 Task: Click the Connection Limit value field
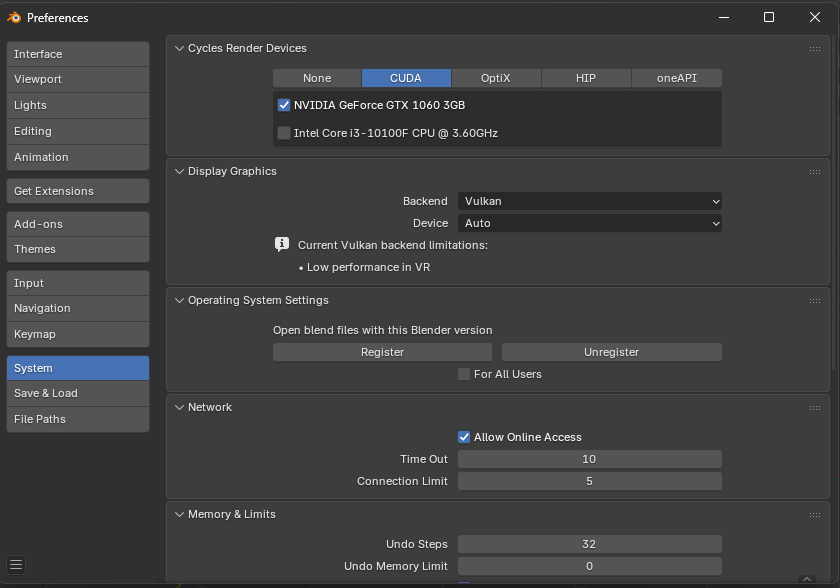[590, 481]
